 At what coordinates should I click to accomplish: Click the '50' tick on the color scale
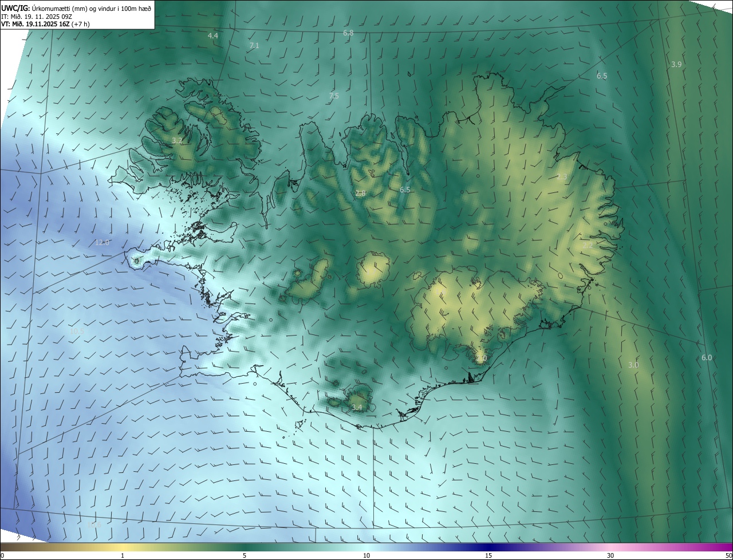tap(728, 556)
